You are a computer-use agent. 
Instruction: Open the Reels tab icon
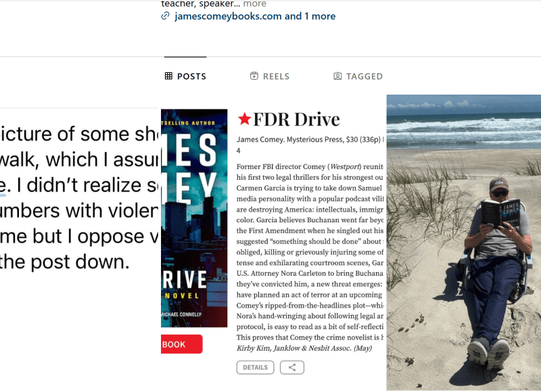254,76
